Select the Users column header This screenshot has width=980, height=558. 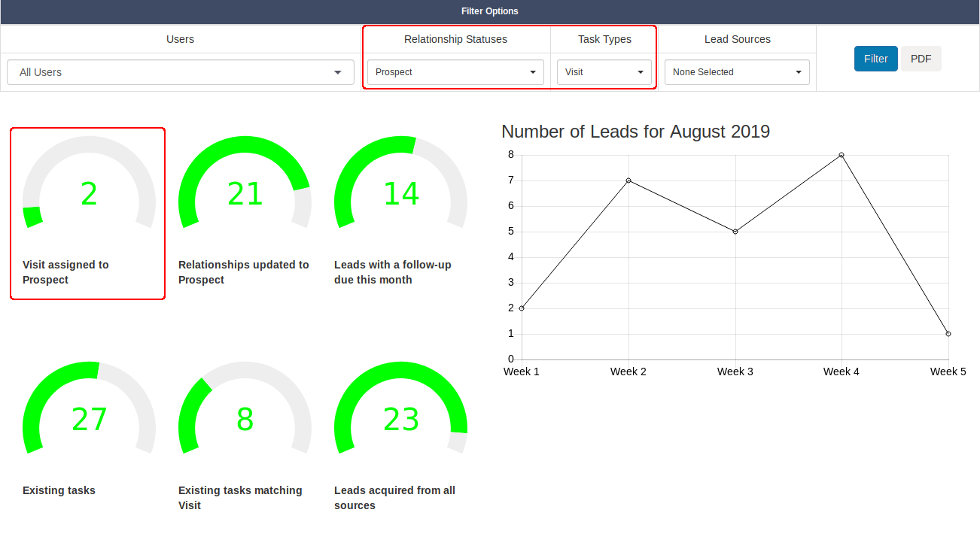(180, 39)
